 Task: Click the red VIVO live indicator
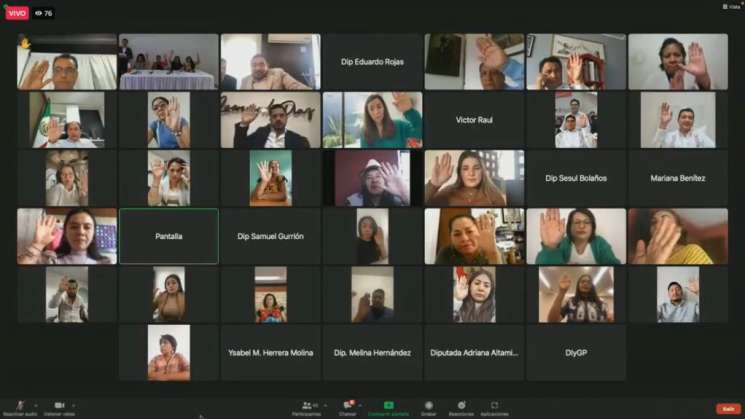(x=16, y=13)
